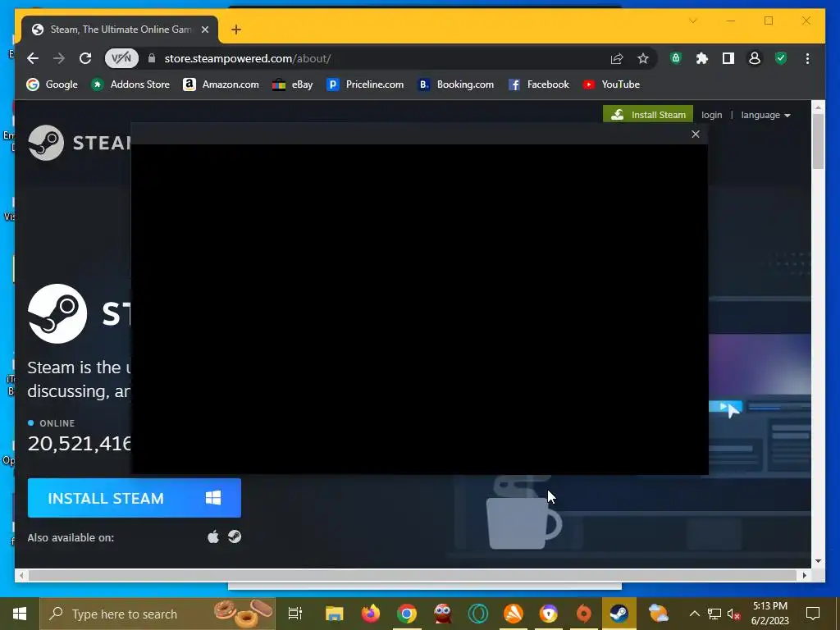The image size is (840, 630).
Task: Open the Chrome three-dot menu
Action: click(807, 58)
